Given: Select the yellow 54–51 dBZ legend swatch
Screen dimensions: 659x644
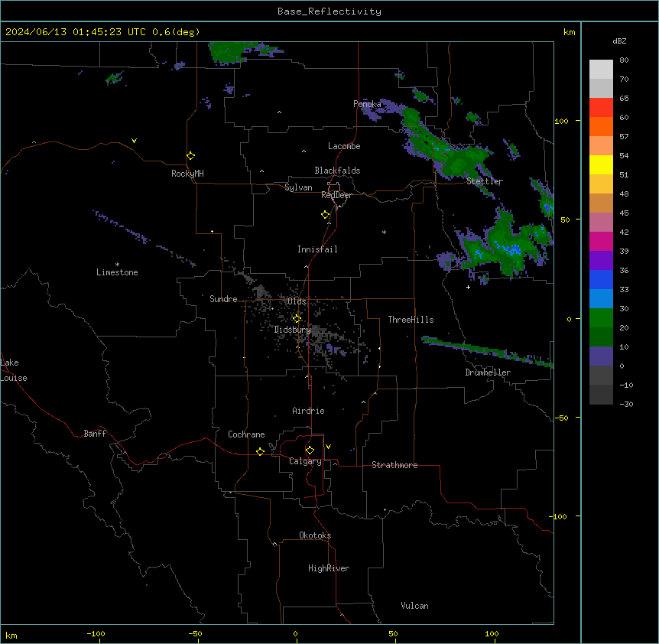Looking at the screenshot, I should 601,164.
